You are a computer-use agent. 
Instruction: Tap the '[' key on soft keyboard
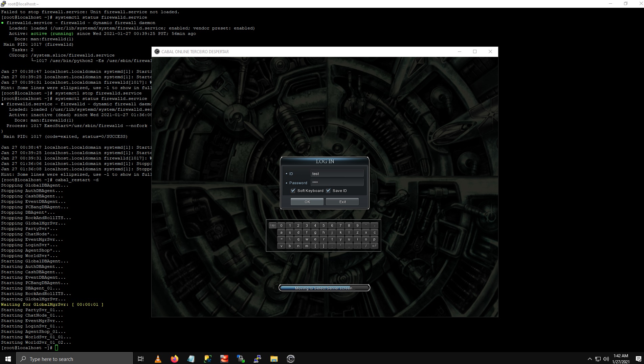(x=315, y=246)
